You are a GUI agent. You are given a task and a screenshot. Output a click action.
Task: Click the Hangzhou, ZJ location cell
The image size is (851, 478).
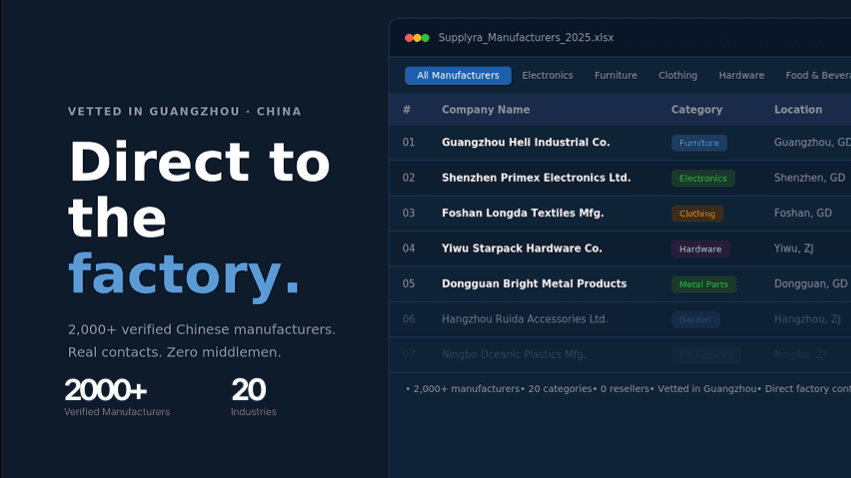(x=807, y=319)
